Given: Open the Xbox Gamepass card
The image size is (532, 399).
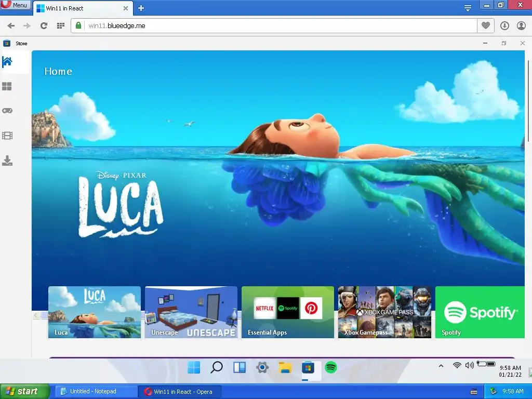Looking at the screenshot, I should click(x=384, y=312).
